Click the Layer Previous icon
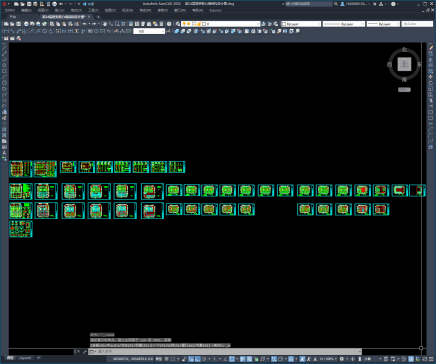The image size is (436, 364). 269,24
